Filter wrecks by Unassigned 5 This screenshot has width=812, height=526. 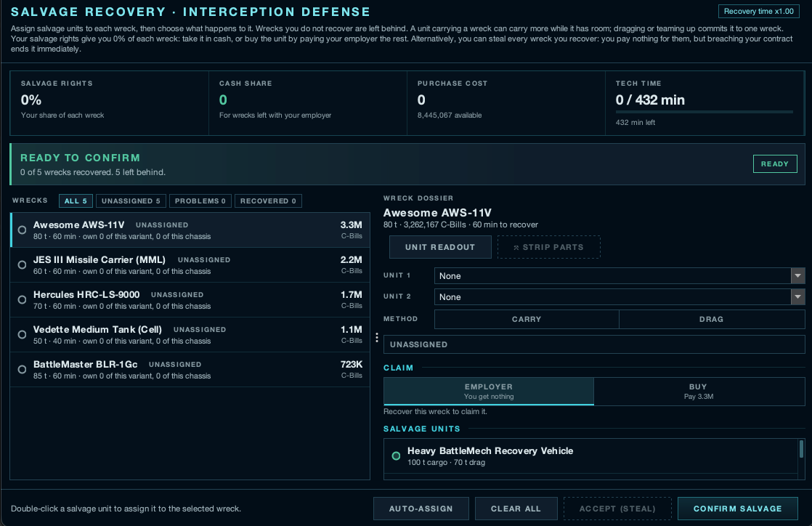click(x=131, y=201)
